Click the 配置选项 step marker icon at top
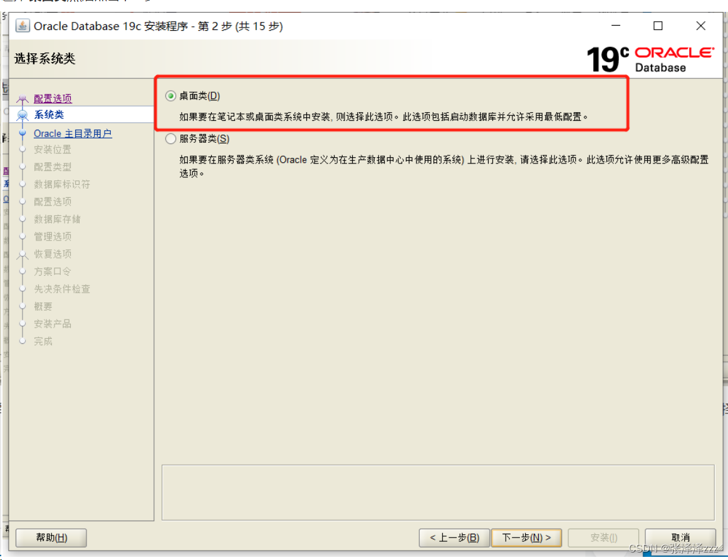This screenshot has width=728, height=560. click(23, 98)
